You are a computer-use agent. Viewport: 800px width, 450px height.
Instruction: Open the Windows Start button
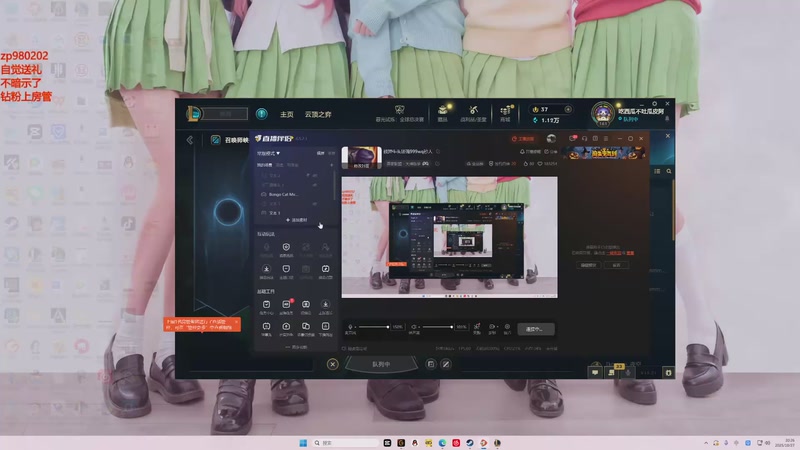coord(303,443)
